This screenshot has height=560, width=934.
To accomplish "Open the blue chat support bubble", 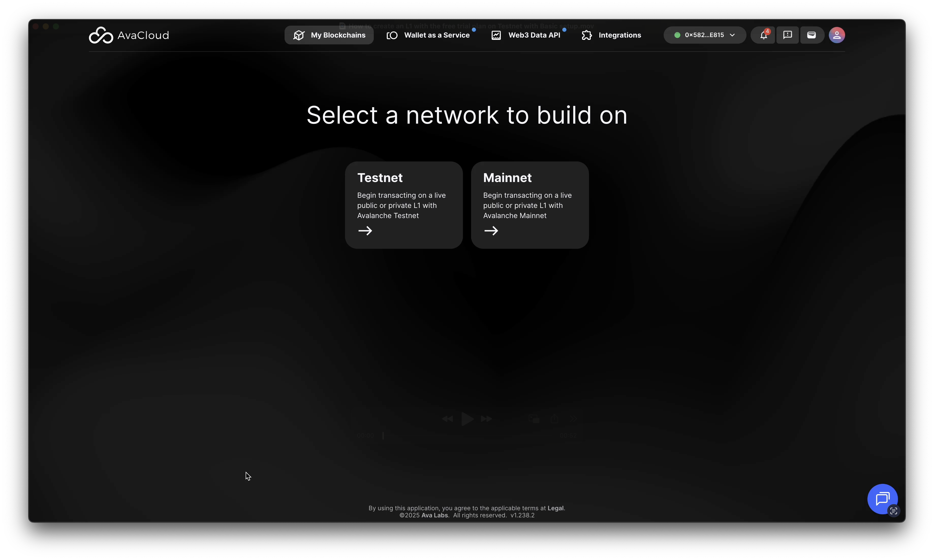I will coord(882,499).
